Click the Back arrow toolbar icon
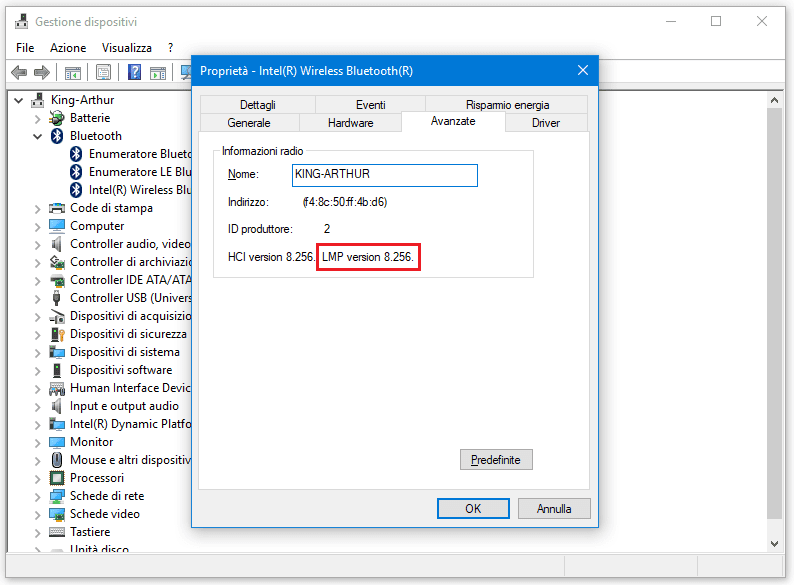Screen dimensions: 794x585 [x=18, y=72]
